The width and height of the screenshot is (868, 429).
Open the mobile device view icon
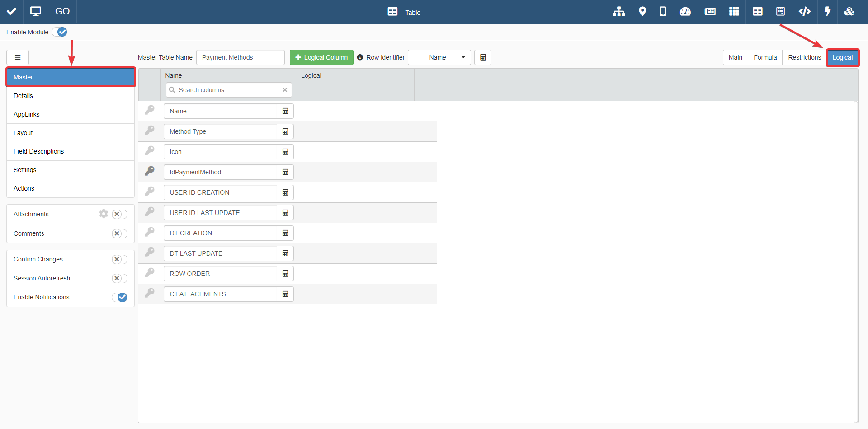[x=663, y=12]
